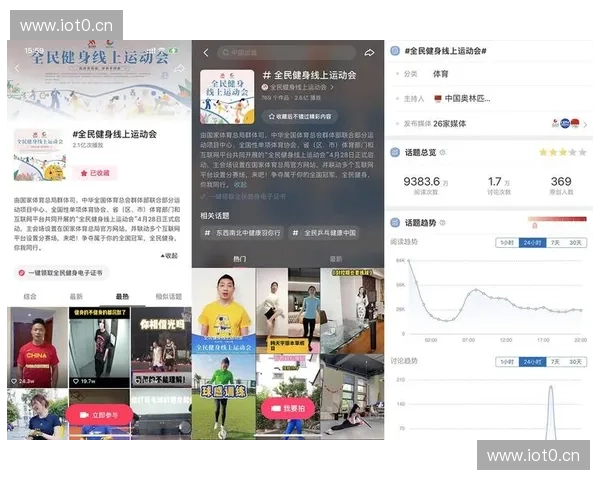Viewport: 600px width, 480px height.
Task: Click search field in middle dark screen
Action: click(286, 52)
